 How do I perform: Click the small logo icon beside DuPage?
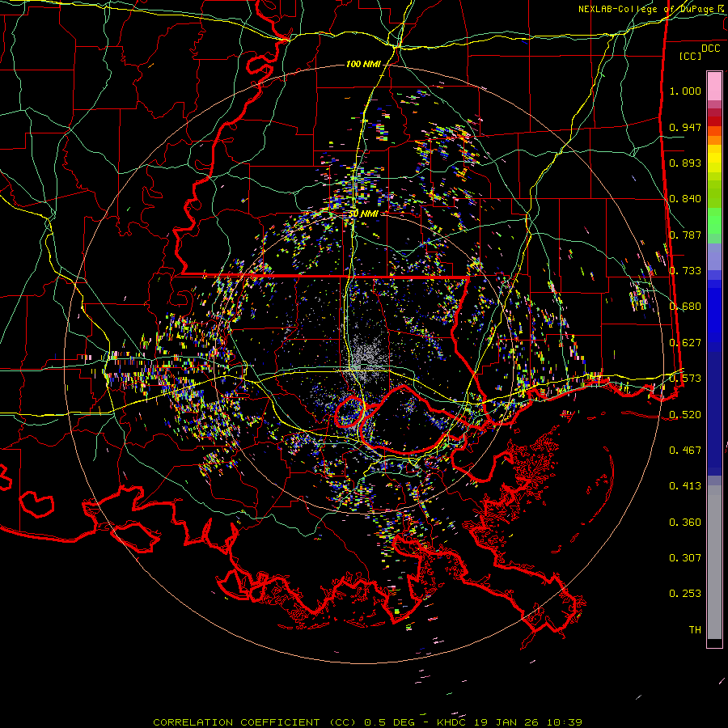point(721,9)
